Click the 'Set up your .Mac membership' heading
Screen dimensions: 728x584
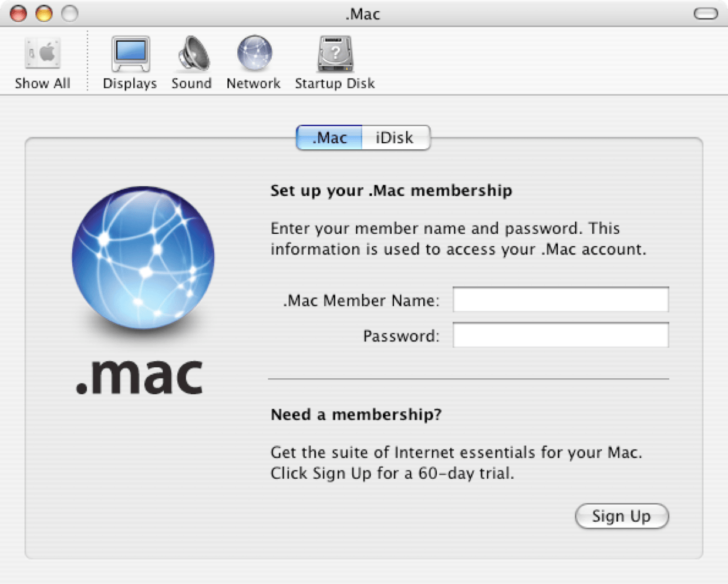(x=391, y=191)
